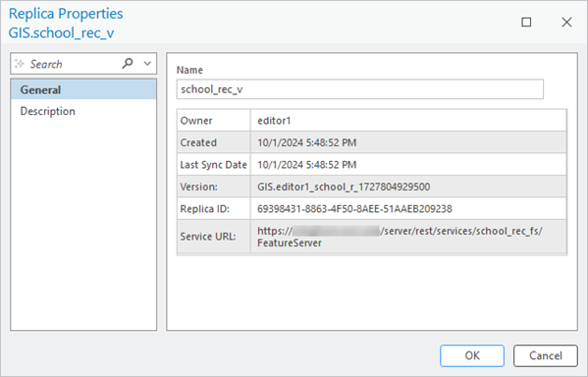Close the Replica Properties dialog

(566, 23)
